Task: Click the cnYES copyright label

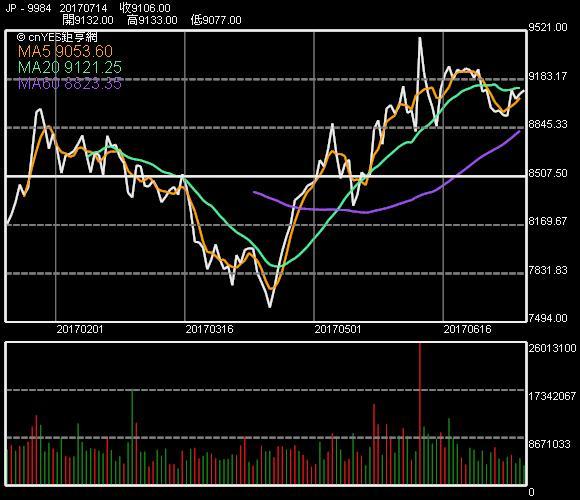Action: click(x=57, y=37)
